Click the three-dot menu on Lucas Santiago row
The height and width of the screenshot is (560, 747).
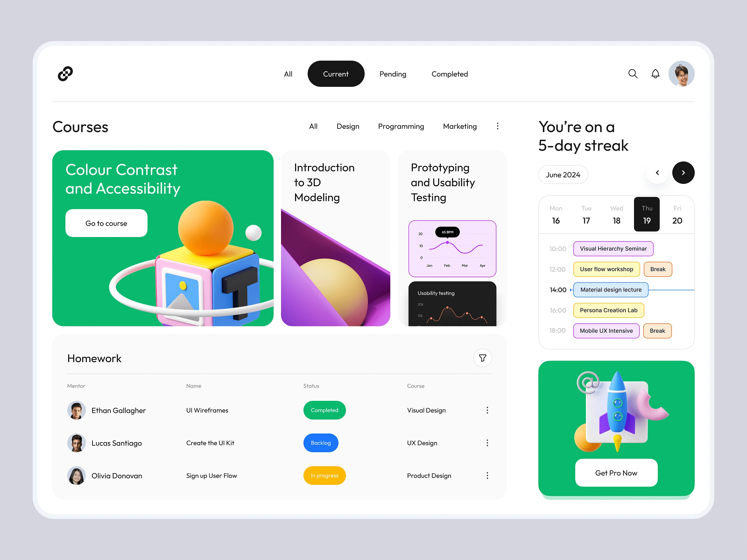(488, 442)
